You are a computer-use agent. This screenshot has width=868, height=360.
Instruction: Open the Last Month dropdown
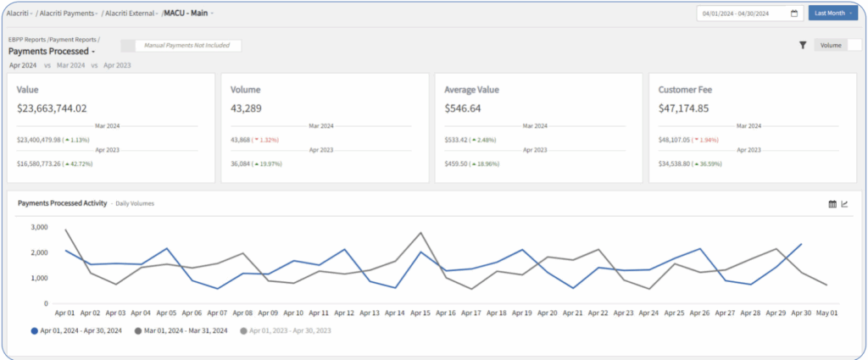[x=832, y=14]
